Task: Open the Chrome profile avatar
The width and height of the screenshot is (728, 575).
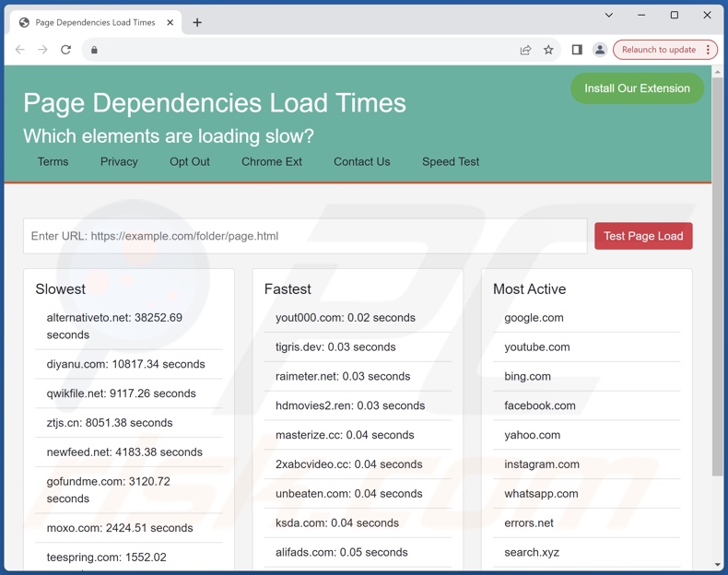Action: pyautogui.click(x=600, y=50)
